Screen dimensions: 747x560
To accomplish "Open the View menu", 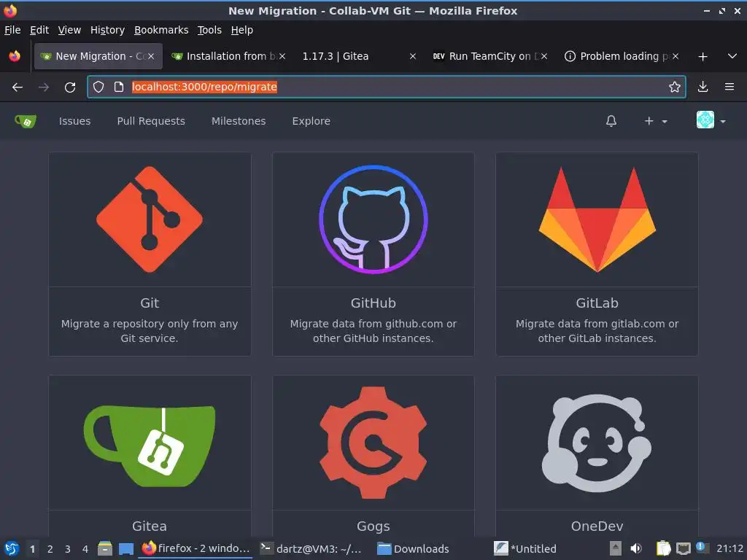I will 69,30.
